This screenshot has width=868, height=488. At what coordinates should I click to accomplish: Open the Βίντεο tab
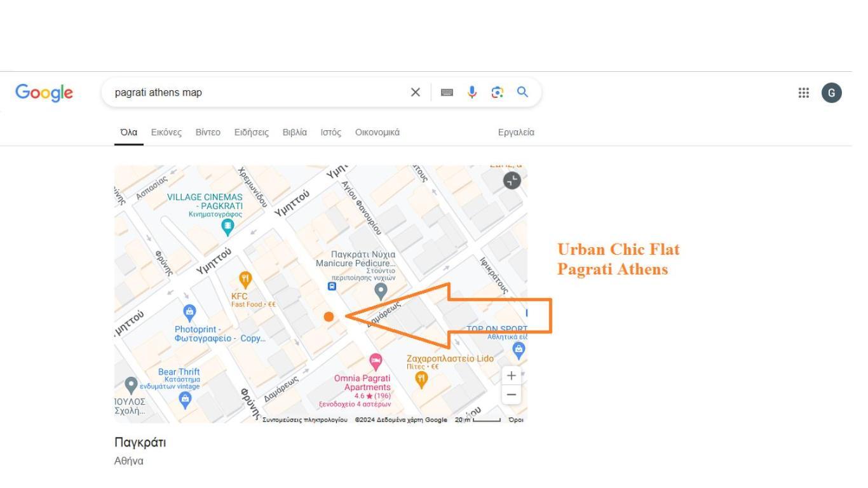[x=208, y=132]
